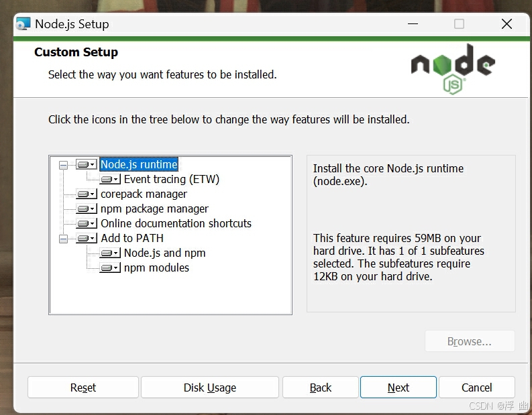Open the corepack manager install-option icon

coord(87,194)
